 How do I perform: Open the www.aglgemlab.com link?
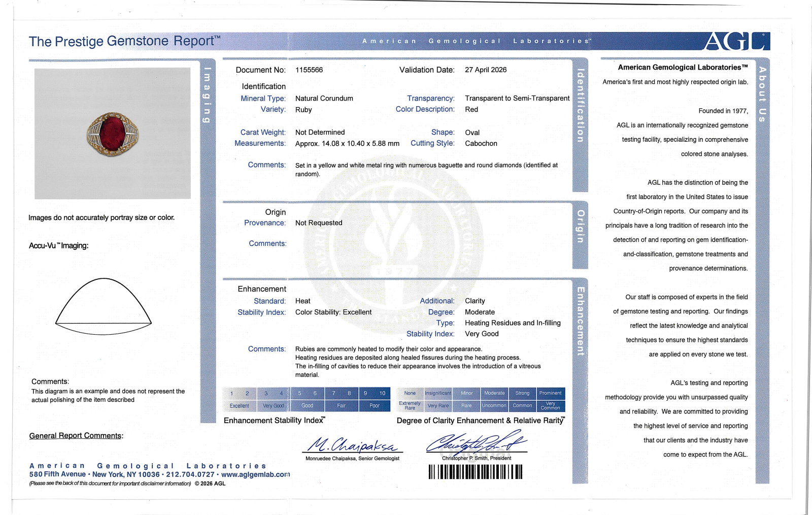[x=255, y=474]
